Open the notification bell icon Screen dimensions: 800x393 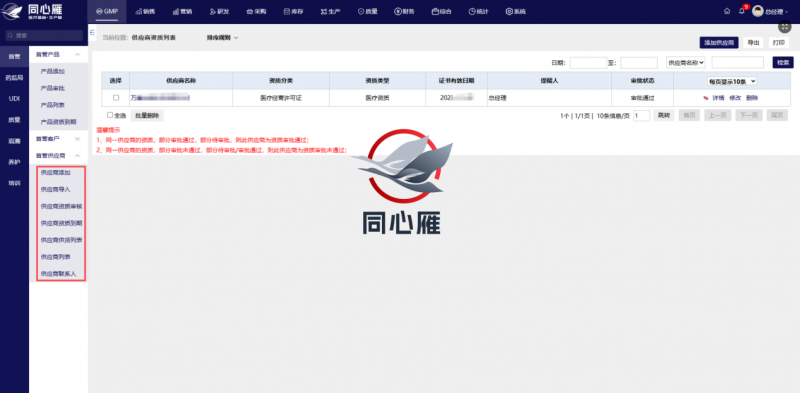coord(742,11)
